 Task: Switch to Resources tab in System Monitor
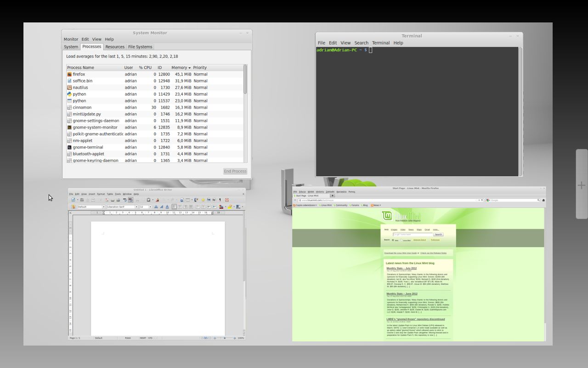point(115,46)
